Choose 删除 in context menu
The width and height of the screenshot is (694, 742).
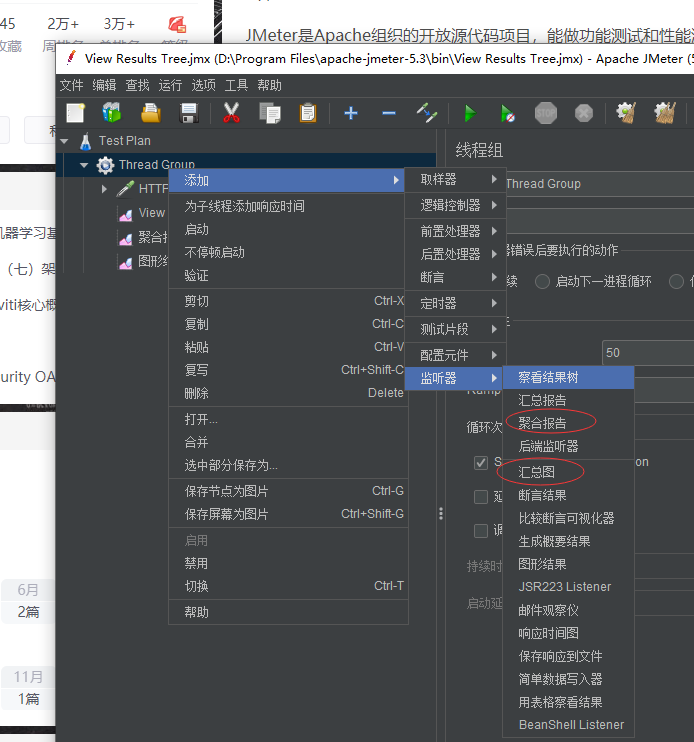click(x=289, y=393)
